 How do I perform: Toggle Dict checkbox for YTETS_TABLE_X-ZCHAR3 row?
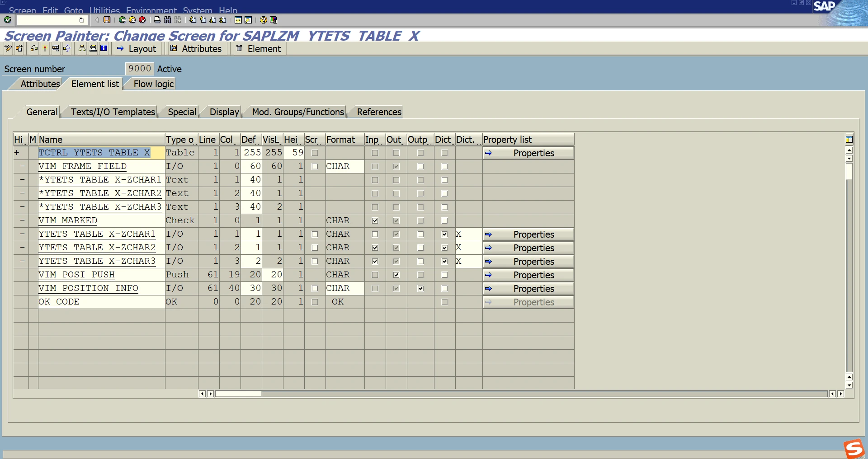coord(444,262)
